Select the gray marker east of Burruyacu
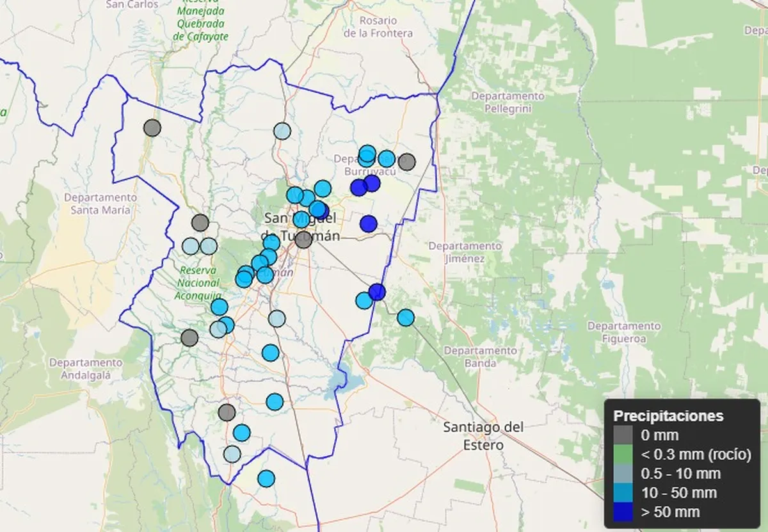This screenshot has width=768, height=532. coord(406,161)
